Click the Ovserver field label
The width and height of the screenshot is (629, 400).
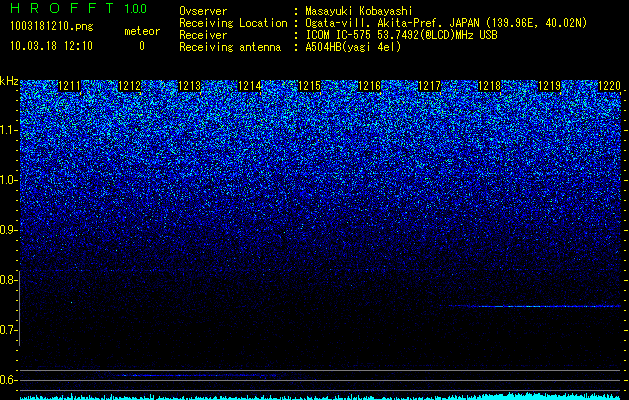click(203, 11)
